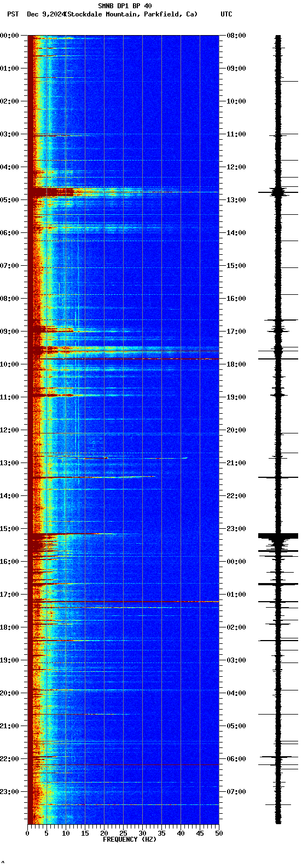Click the 'FREQUENCY (HZ)' axis label
Image resolution: width=302 pixels, height=868 pixels.
coord(130,840)
